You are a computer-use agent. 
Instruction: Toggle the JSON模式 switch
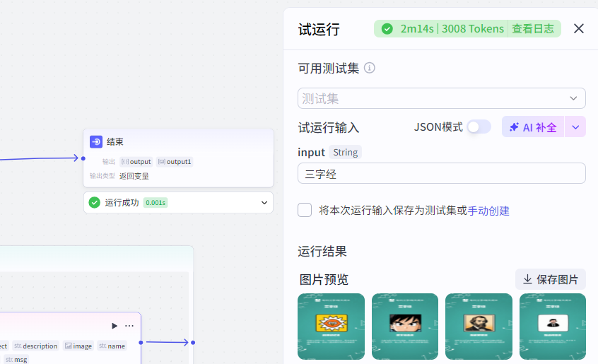coord(479,127)
